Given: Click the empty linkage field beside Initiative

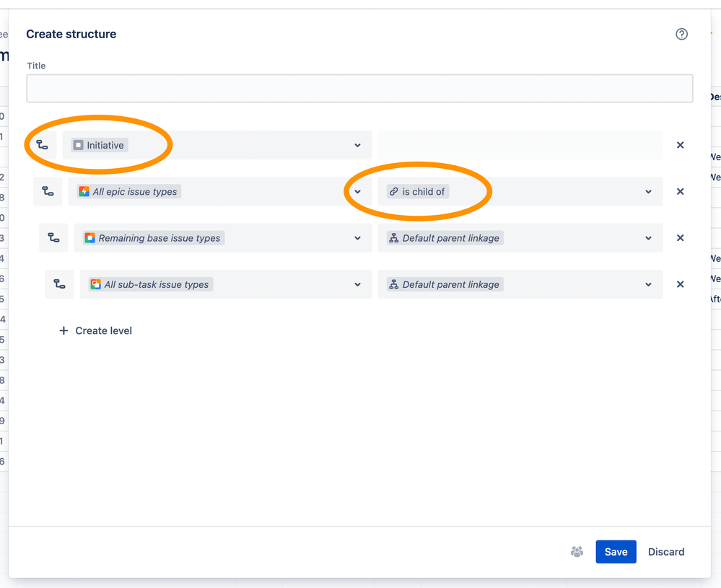Looking at the screenshot, I should 520,145.
